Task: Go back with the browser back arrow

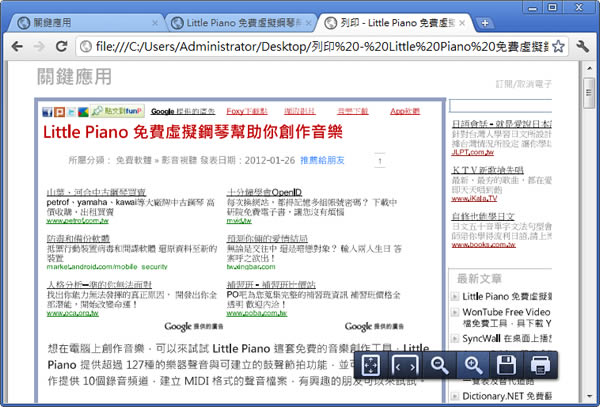Action: click(17, 46)
